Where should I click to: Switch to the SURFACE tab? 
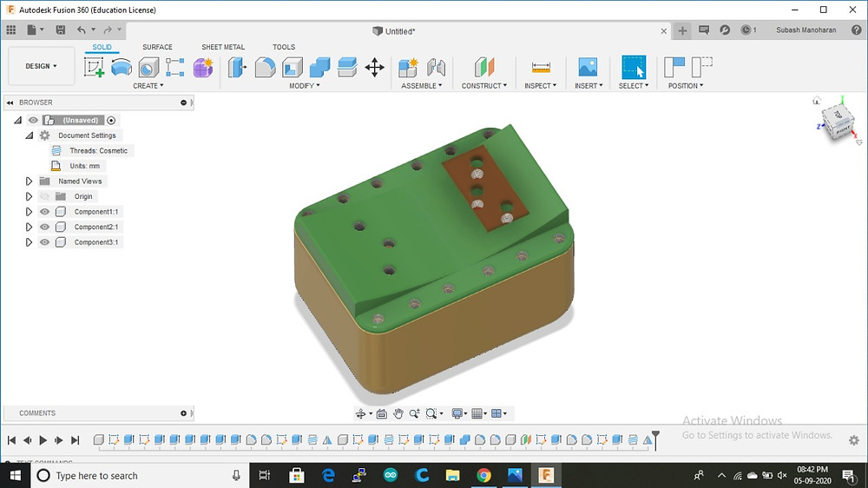[x=157, y=47]
